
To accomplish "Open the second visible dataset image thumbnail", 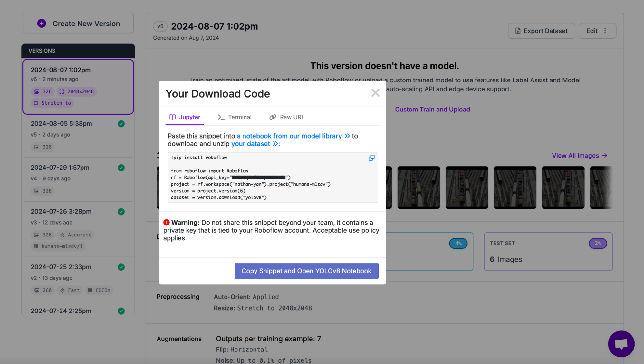I will click(x=466, y=187).
